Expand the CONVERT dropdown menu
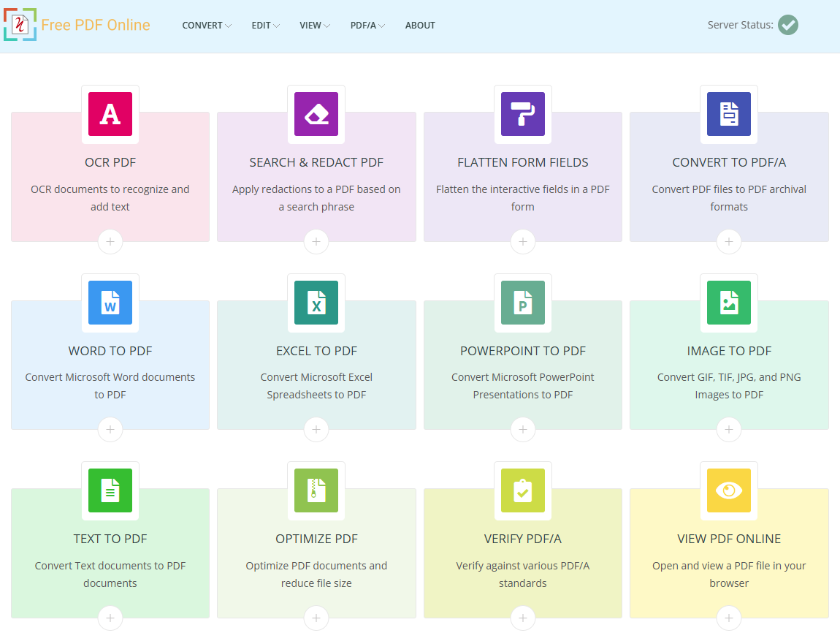This screenshot has width=840, height=633. click(207, 25)
